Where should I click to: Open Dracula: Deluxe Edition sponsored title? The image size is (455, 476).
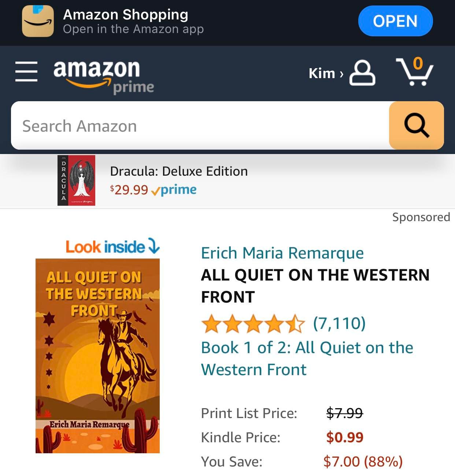click(179, 171)
